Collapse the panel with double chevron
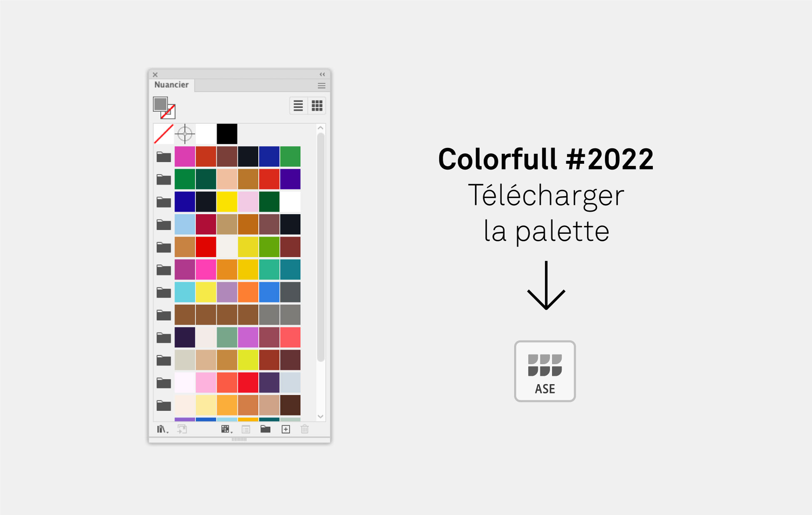The height and width of the screenshot is (515, 812). (322, 74)
